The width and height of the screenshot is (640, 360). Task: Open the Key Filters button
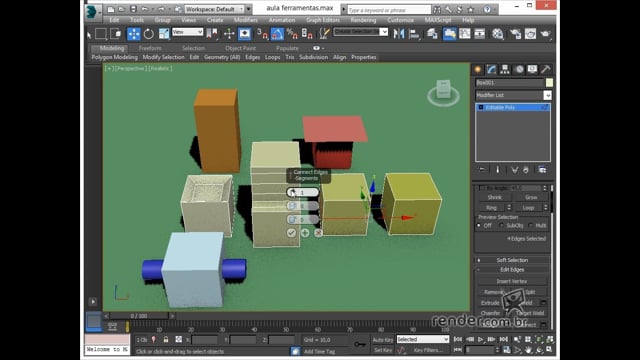tap(428, 350)
